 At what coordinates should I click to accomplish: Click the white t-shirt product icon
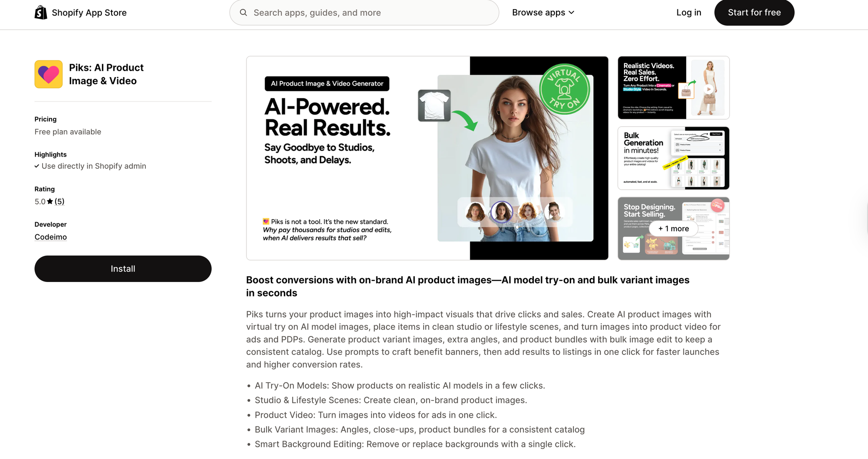(x=434, y=105)
